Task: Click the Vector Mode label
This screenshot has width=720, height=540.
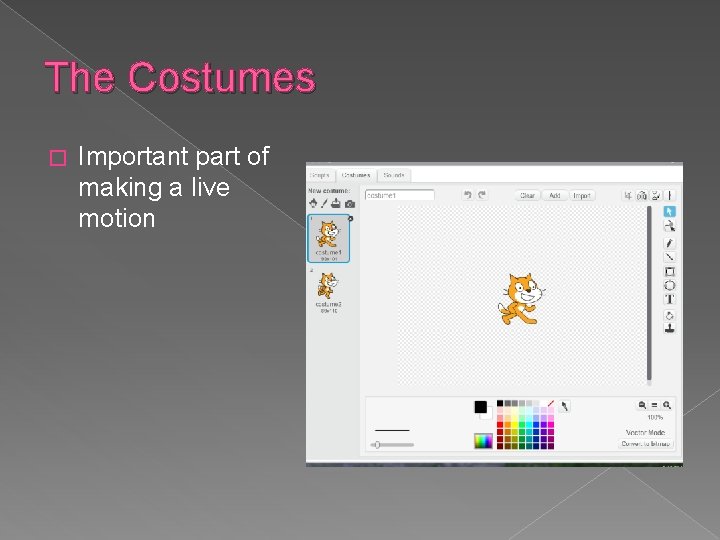Action: pos(646,433)
